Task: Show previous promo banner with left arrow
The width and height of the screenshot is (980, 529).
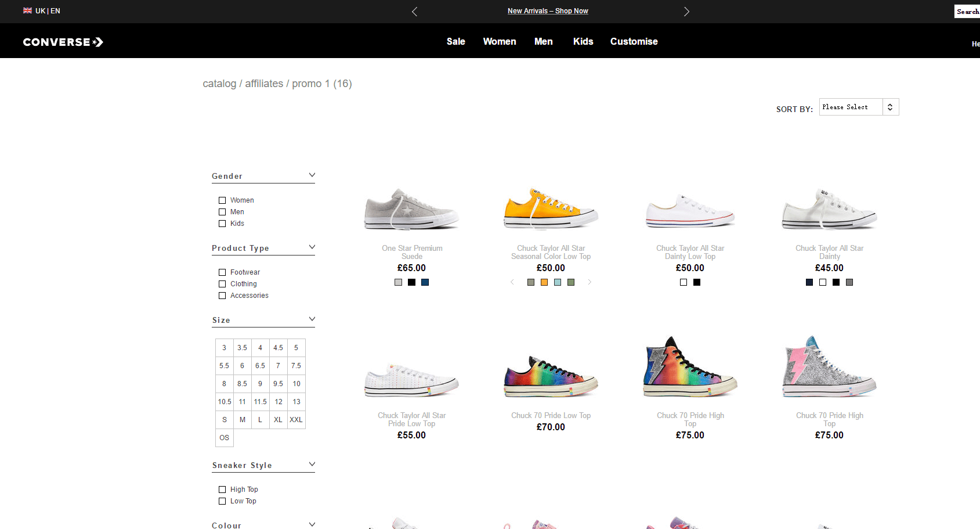Action: pyautogui.click(x=414, y=12)
